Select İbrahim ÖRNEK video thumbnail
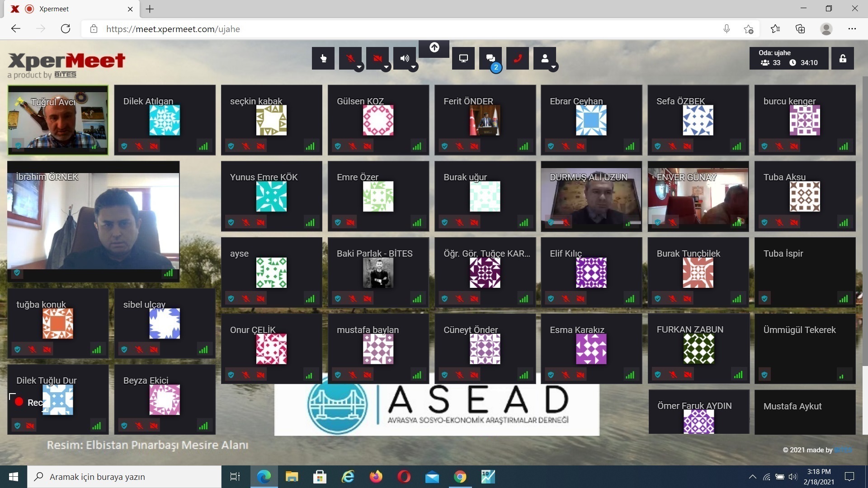Screen dimensions: 868x488 (93, 221)
